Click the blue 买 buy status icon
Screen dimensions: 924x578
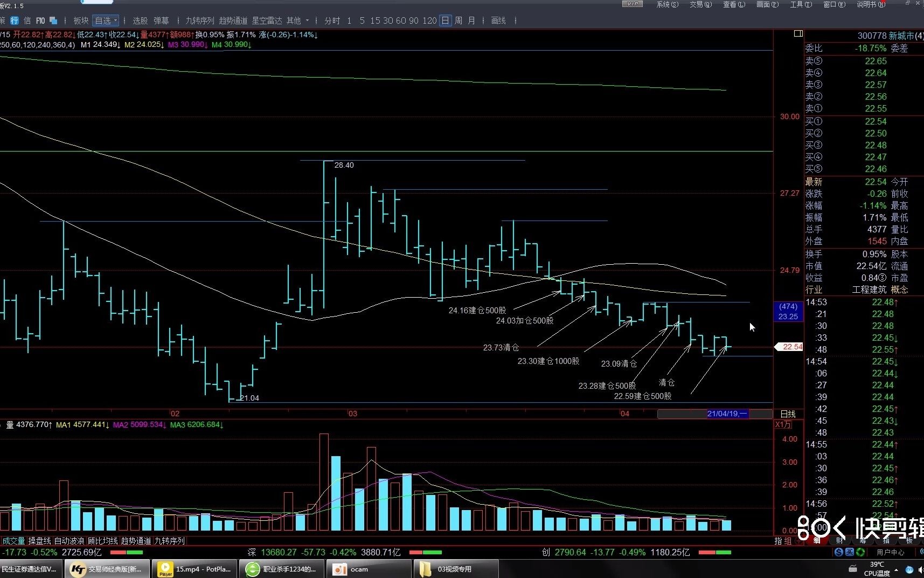tap(850, 552)
